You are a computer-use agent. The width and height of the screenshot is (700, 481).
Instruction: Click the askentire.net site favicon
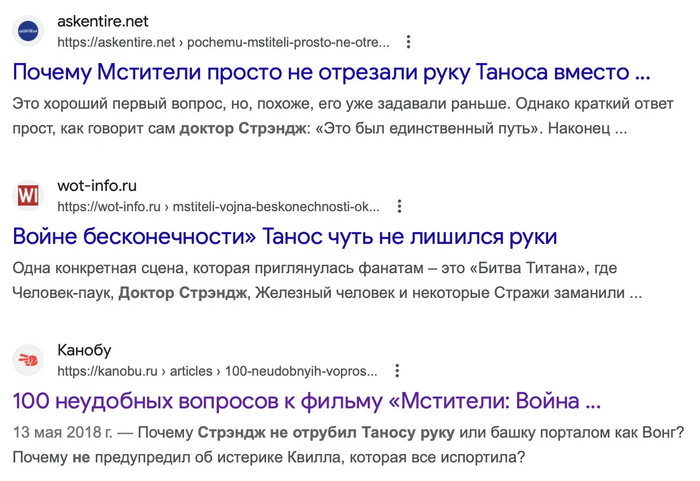pyautogui.click(x=28, y=31)
